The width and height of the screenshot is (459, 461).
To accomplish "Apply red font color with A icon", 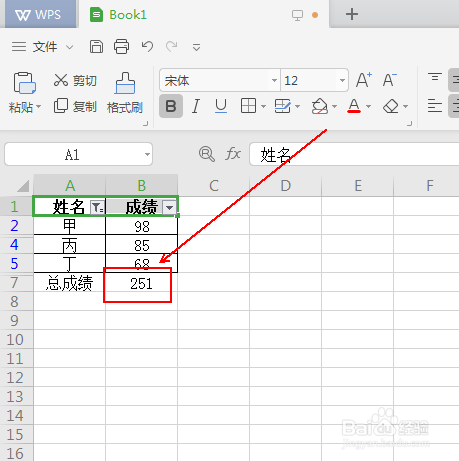I will click(x=354, y=106).
